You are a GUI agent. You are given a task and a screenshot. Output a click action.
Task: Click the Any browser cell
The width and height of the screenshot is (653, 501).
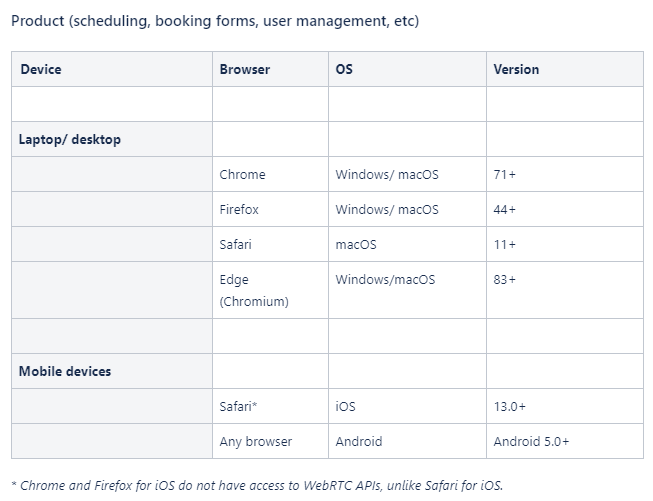click(256, 442)
